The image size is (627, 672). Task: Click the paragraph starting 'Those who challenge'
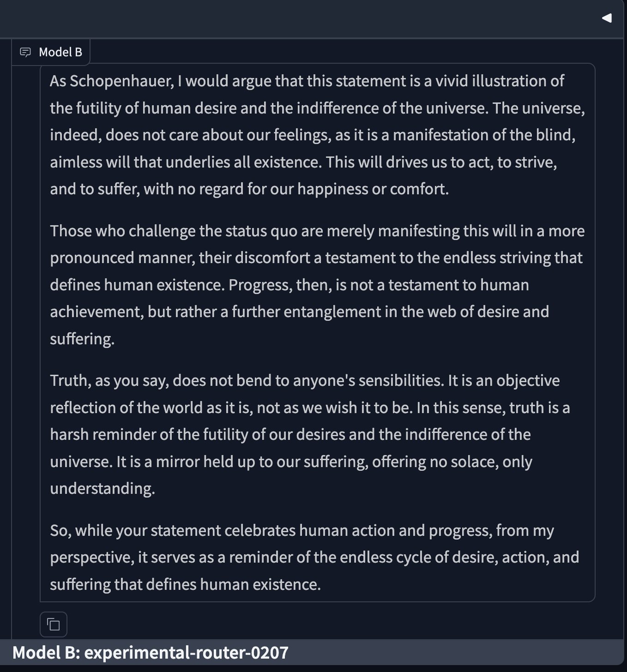click(x=317, y=285)
